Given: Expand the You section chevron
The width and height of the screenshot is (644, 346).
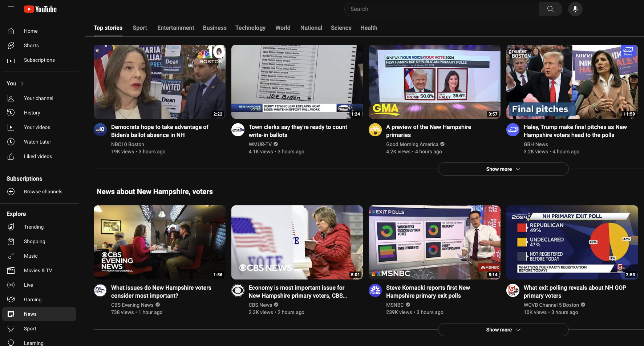Looking at the screenshot, I should pos(22,84).
